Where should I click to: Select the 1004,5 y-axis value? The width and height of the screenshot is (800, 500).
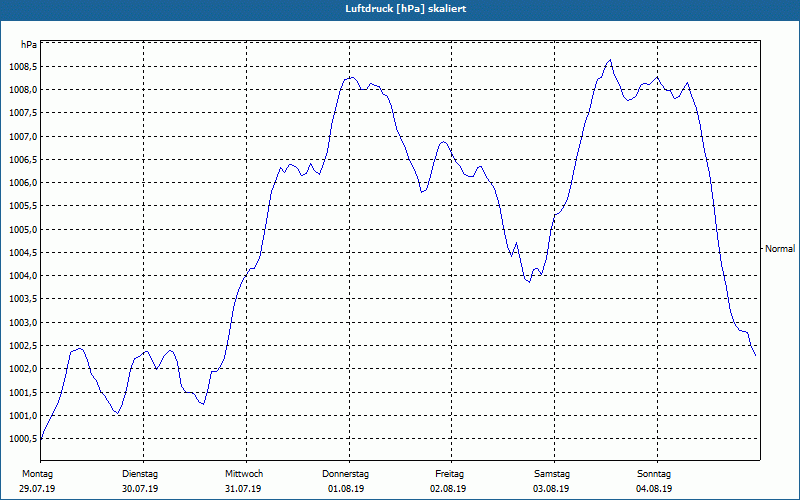[x=23, y=253]
